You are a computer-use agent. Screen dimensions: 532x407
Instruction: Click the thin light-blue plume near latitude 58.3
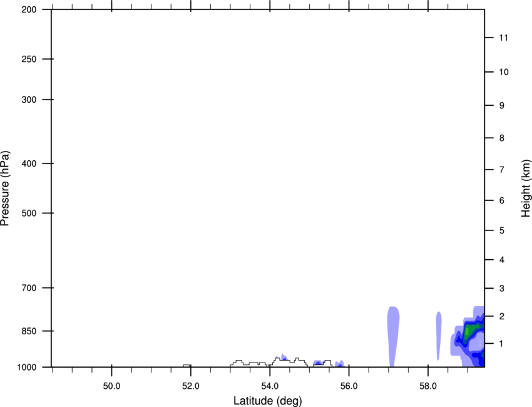pos(439,336)
